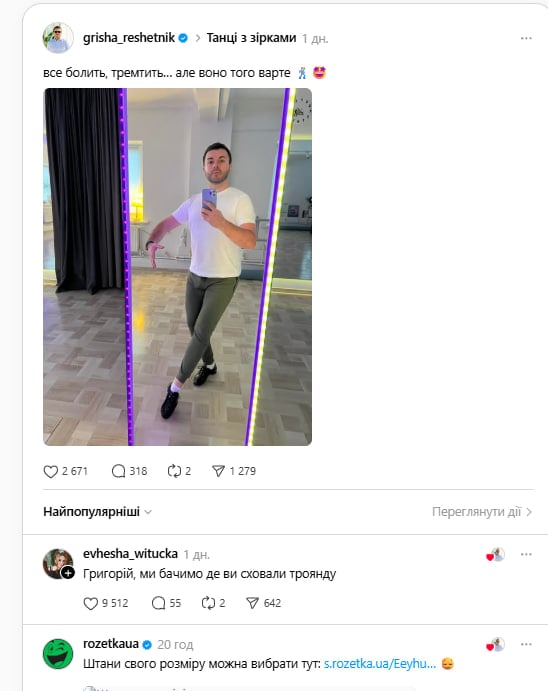This screenshot has height=691, width=548.
Task: Share evhesha_witucka's comment via send icon
Action: click(x=252, y=603)
